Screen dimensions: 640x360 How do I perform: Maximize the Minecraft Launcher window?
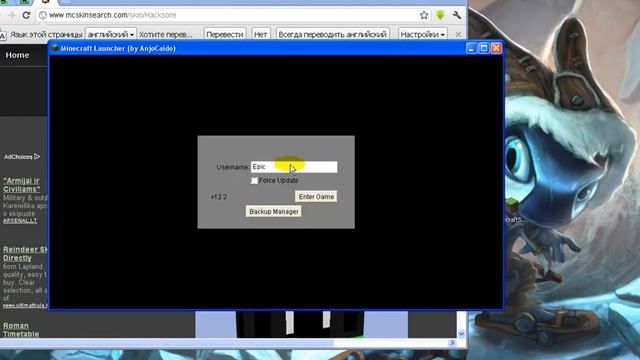pyautogui.click(x=484, y=48)
